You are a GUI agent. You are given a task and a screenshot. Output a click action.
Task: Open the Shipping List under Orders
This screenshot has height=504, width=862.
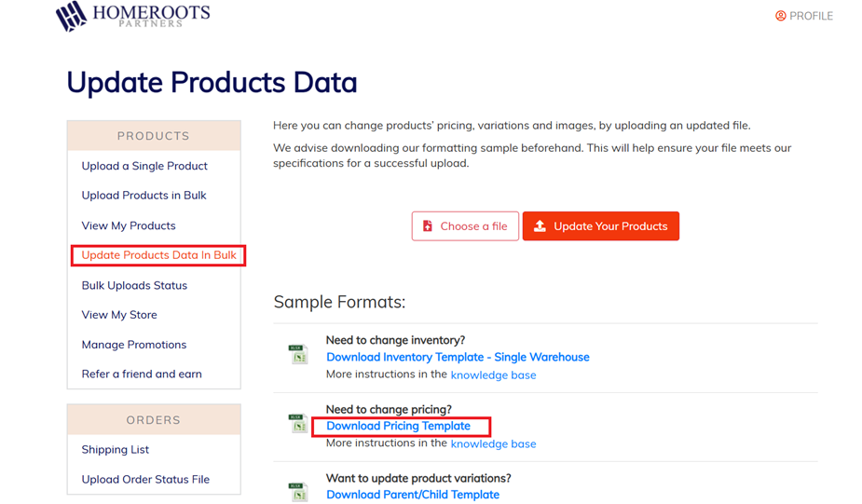pyautogui.click(x=115, y=450)
